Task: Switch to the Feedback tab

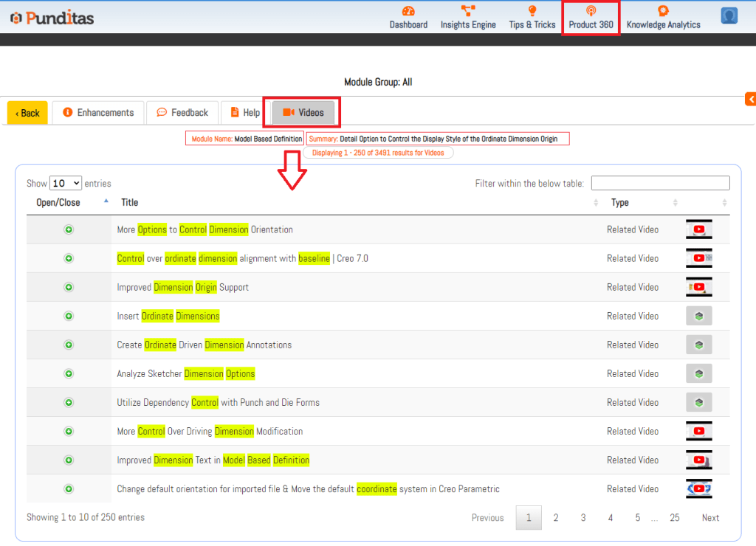Action: tap(182, 113)
